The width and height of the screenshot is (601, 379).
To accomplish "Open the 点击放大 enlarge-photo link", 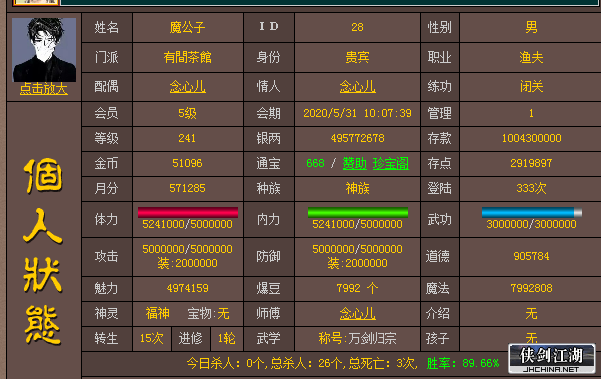I will click(x=44, y=89).
